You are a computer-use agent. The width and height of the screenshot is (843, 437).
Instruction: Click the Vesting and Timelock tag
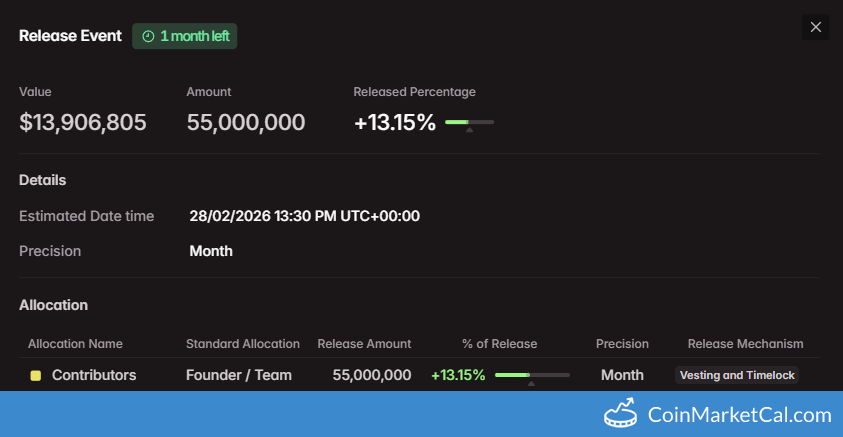(x=738, y=376)
